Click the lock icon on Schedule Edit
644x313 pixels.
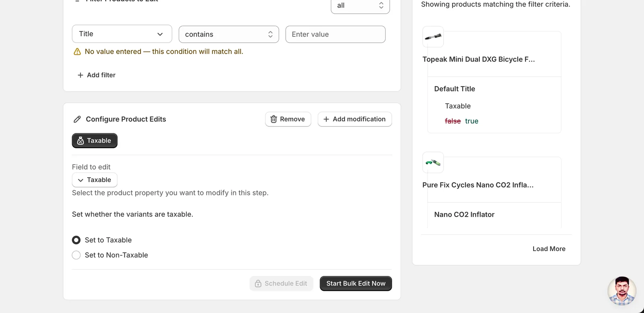point(258,284)
